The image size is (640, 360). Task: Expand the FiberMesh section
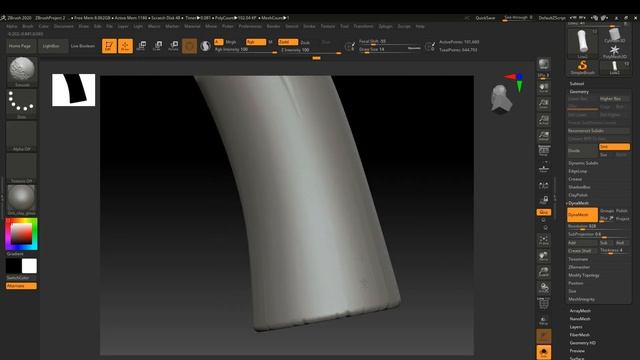(x=580, y=335)
